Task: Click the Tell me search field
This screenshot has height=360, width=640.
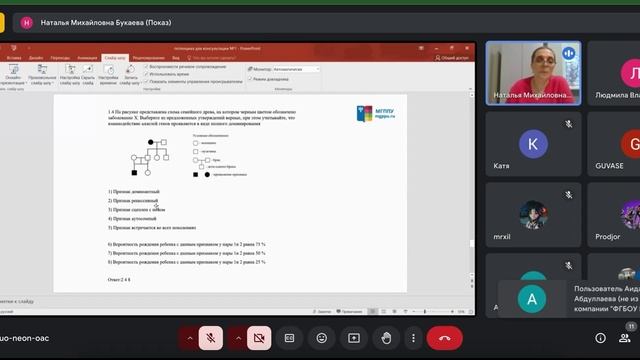Action: point(211,58)
